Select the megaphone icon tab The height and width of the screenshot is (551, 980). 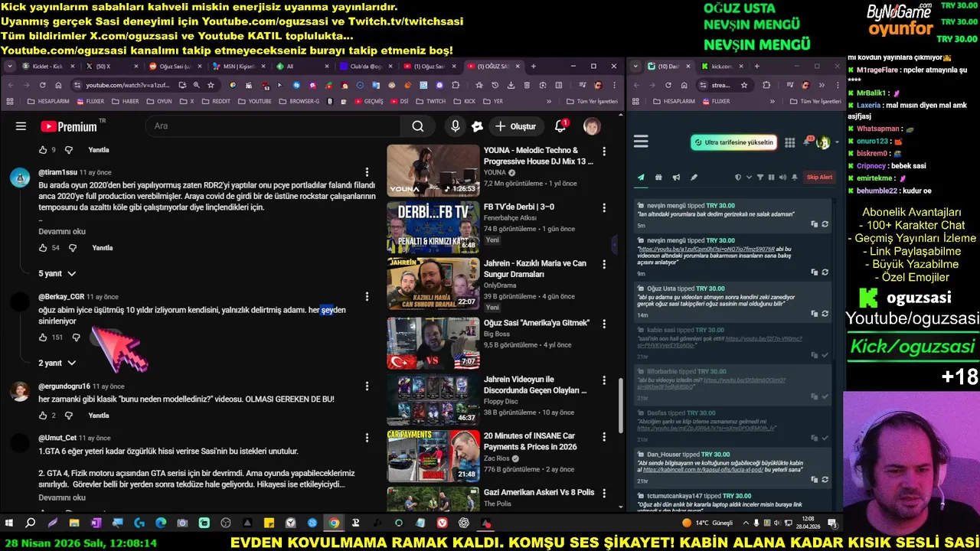676,178
